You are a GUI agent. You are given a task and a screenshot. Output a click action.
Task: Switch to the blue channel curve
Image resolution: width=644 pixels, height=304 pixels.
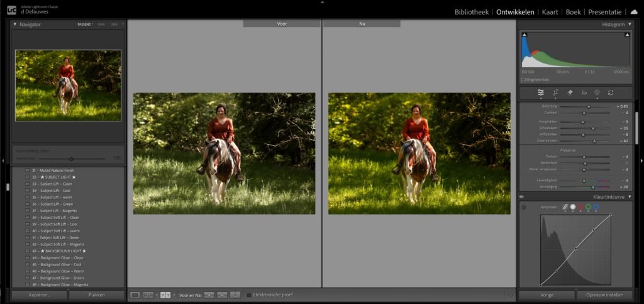(596, 206)
